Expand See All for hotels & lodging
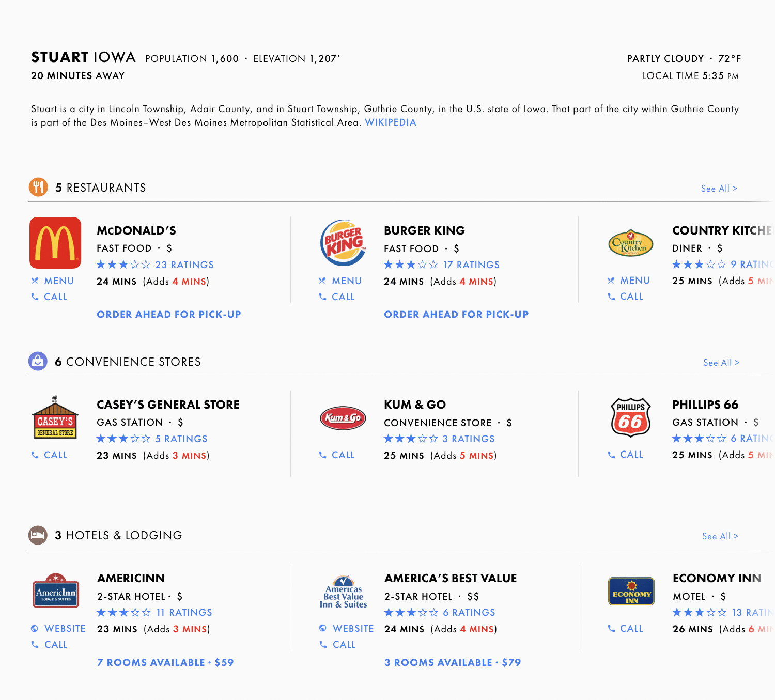Image resolution: width=775 pixels, height=700 pixels. click(x=720, y=536)
